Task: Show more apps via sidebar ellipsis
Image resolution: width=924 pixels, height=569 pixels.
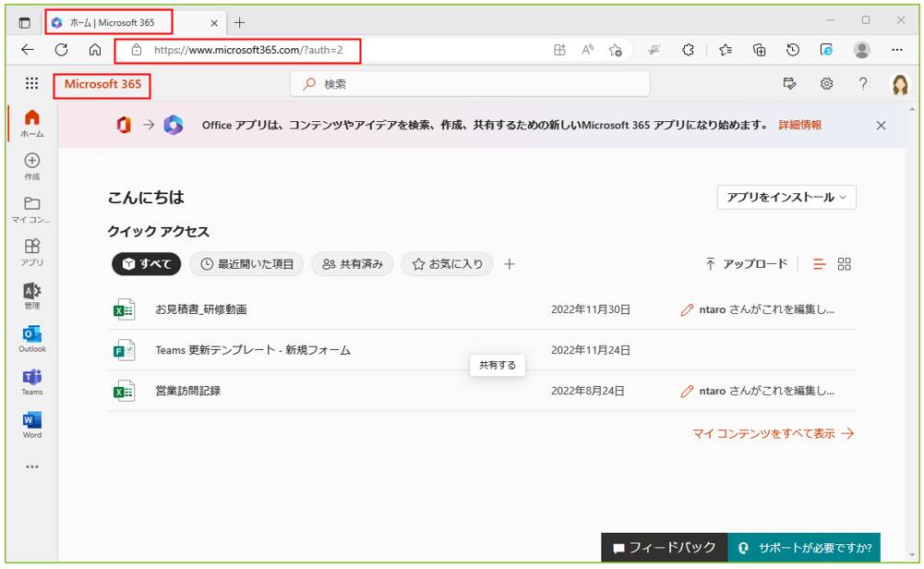Action: tap(31, 467)
